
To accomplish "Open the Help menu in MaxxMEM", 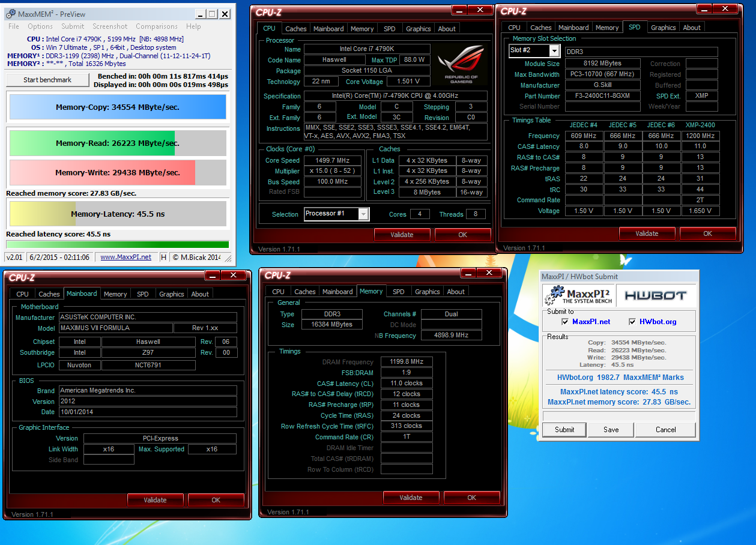I will point(193,26).
